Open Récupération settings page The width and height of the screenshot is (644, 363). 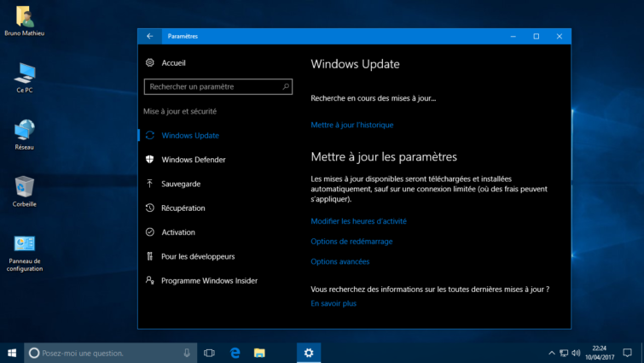(x=183, y=208)
